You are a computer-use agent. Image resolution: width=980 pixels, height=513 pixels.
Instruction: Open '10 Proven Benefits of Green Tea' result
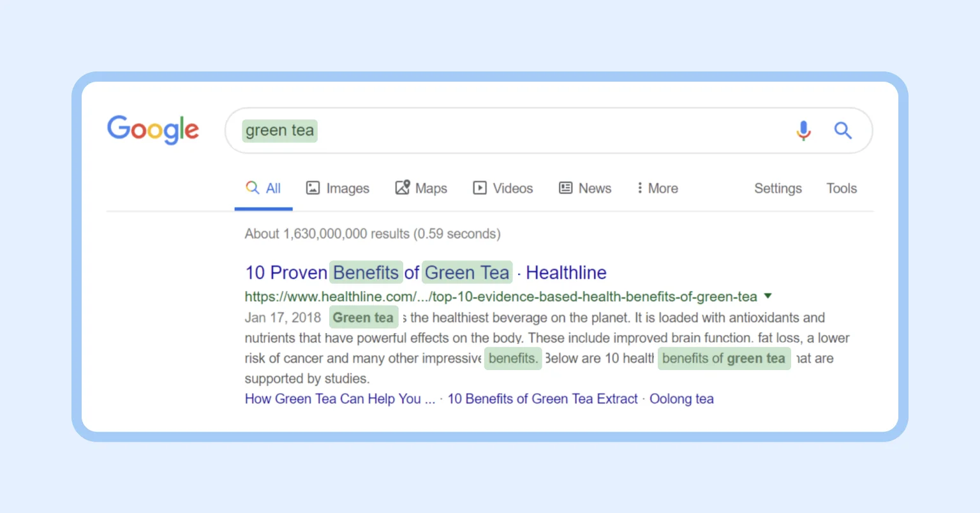pyautogui.click(x=426, y=272)
